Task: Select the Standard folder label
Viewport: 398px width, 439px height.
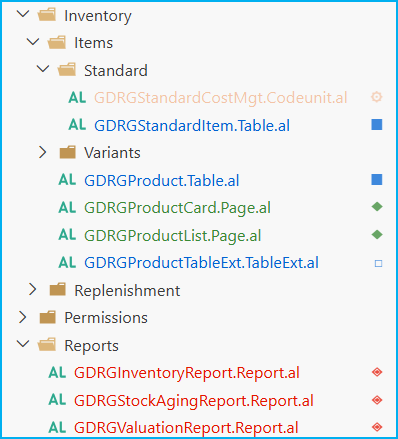Action: [x=116, y=71]
